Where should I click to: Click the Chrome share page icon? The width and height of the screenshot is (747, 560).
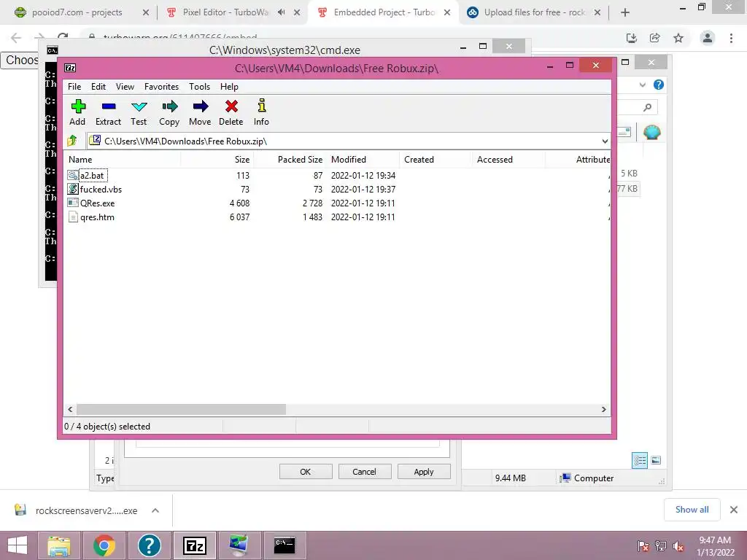pyautogui.click(x=655, y=38)
